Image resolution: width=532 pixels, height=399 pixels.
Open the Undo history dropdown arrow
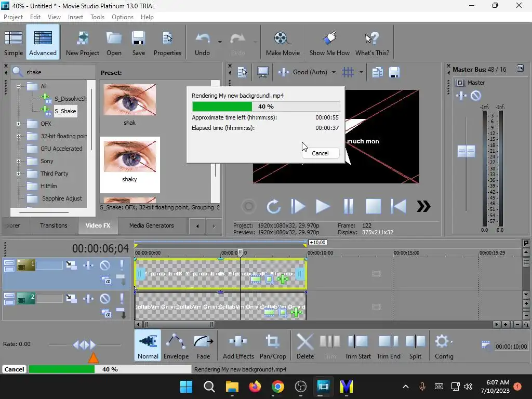[220, 42]
